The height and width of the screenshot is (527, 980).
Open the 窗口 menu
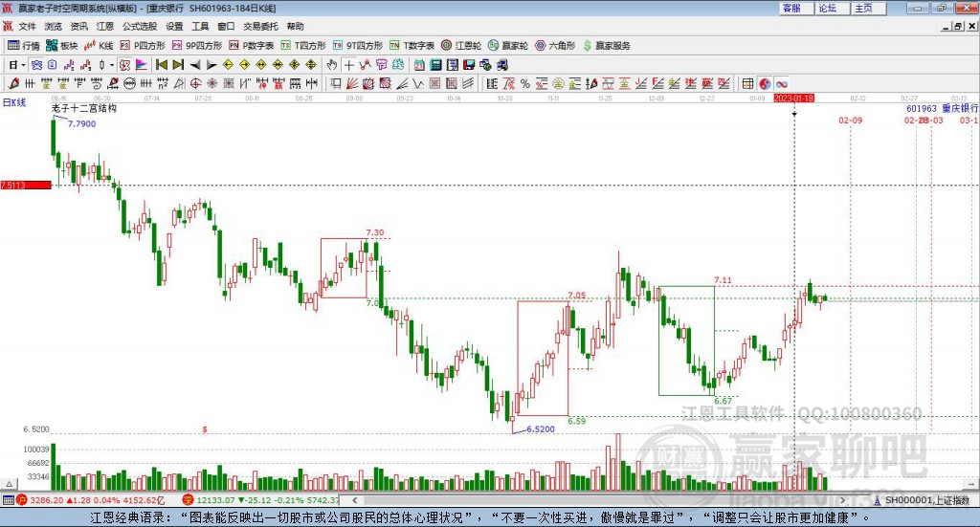(x=226, y=26)
